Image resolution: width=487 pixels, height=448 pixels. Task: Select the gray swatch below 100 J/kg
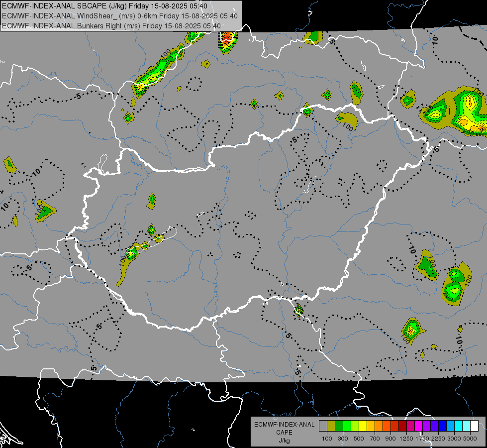pyautogui.click(x=323, y=426)
